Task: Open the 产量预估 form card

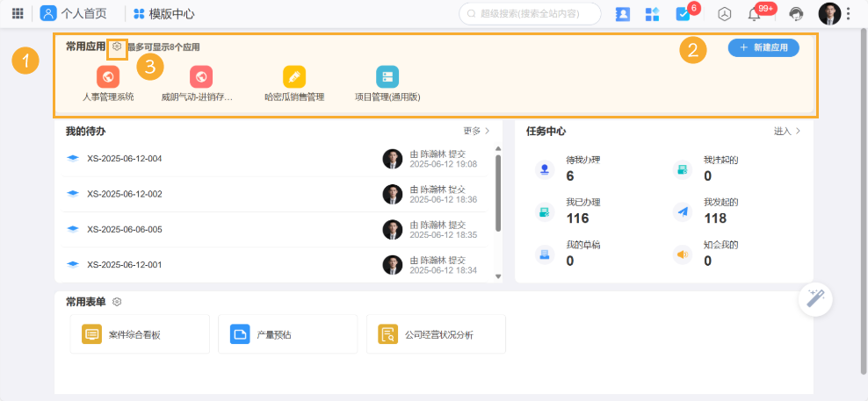Action: (288, 334)
